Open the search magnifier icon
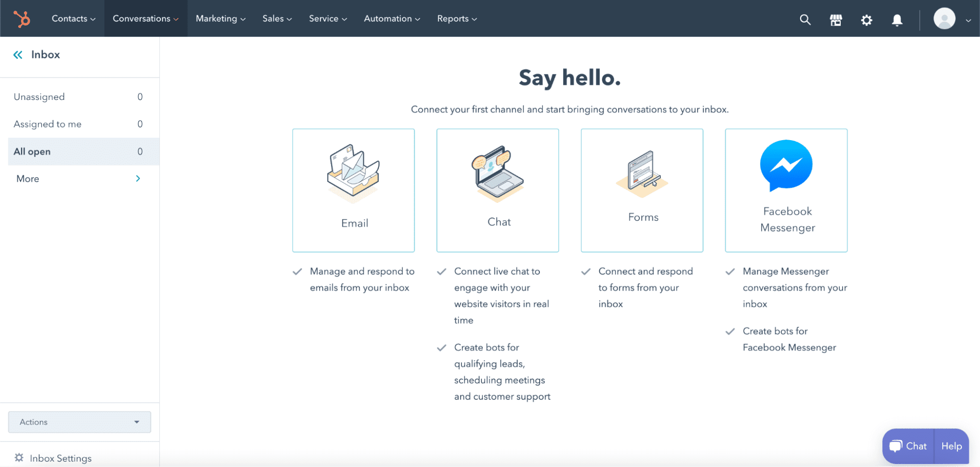The image size is (980, 467). coord(805,20)
